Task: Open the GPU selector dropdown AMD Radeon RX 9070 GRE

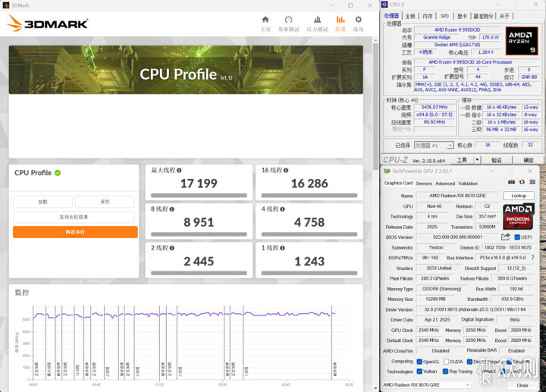Action: (x=426, y=384)
